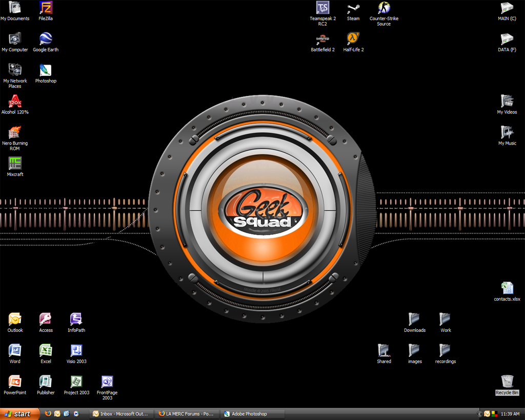Switch to Adobe Photoshop taskbar button
The image size is (525, 420).
pos(252,414)
